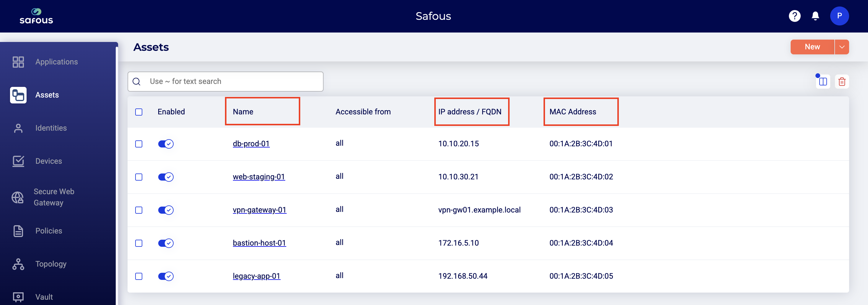868x305 pixels.
Task: Toggle off the vpn-gateway-01 asset switch
Action: (166, 210)
